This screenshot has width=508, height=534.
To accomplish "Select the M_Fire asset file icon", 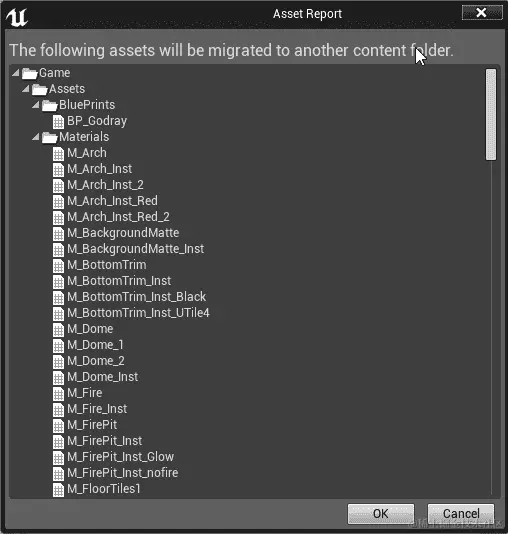I will [x=58, y=393].
